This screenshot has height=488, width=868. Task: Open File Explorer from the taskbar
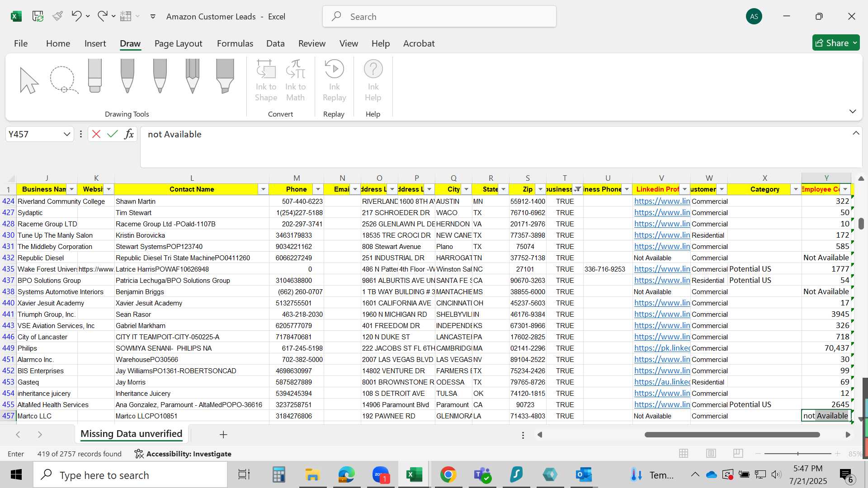point(312,475)
